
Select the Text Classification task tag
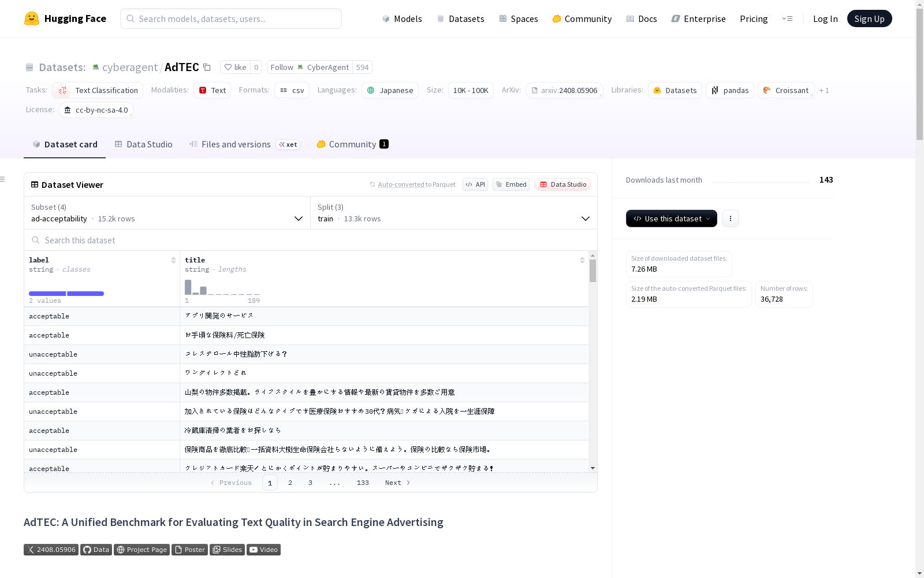[x=98, y=90]
